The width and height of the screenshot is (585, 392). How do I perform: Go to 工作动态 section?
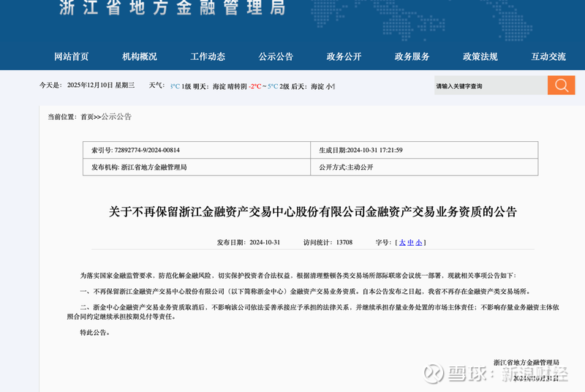point(208,57)
